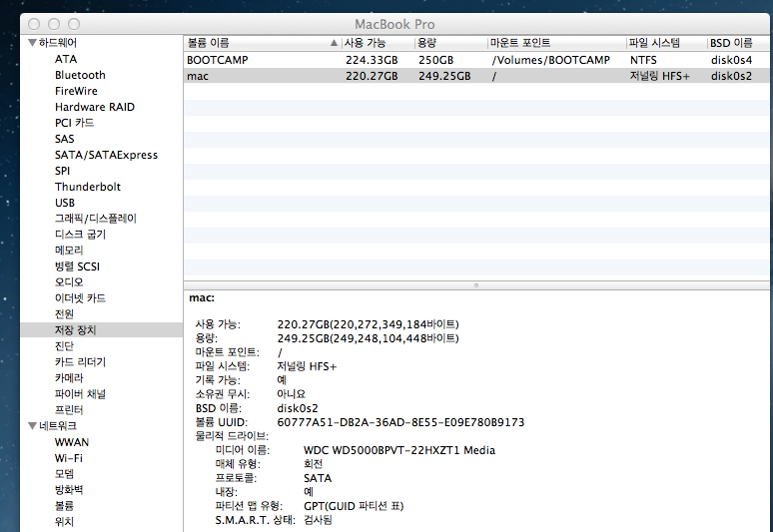Select 메모리 in the sidebar
Viewport: 773px width, 532px height.
(69, 251)
